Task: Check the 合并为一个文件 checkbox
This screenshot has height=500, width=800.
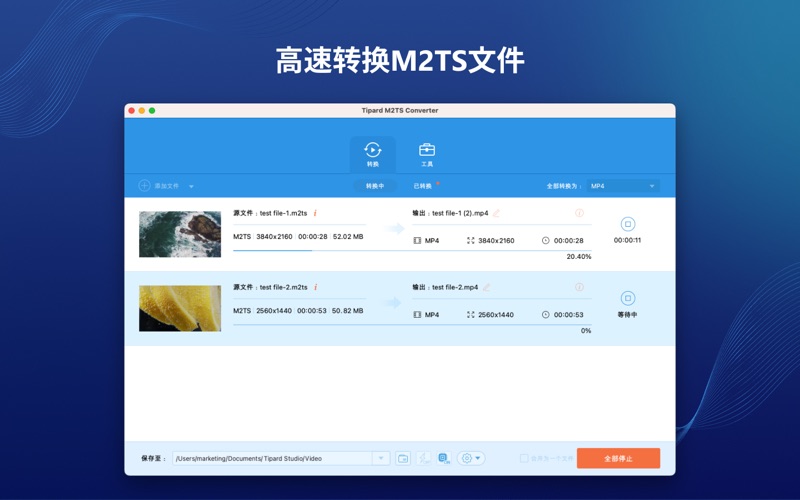Action: pos(523,458)
